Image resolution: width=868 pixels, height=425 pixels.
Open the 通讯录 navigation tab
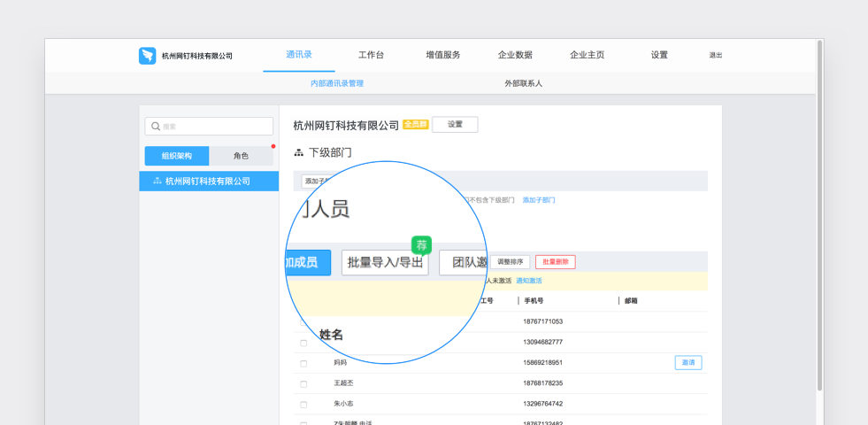tap(299, 55)
